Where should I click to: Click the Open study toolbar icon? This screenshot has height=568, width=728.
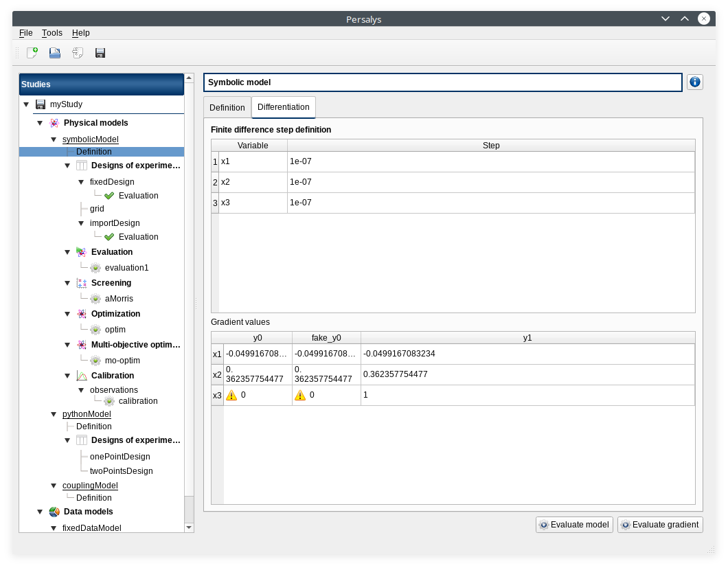[55, 53]
